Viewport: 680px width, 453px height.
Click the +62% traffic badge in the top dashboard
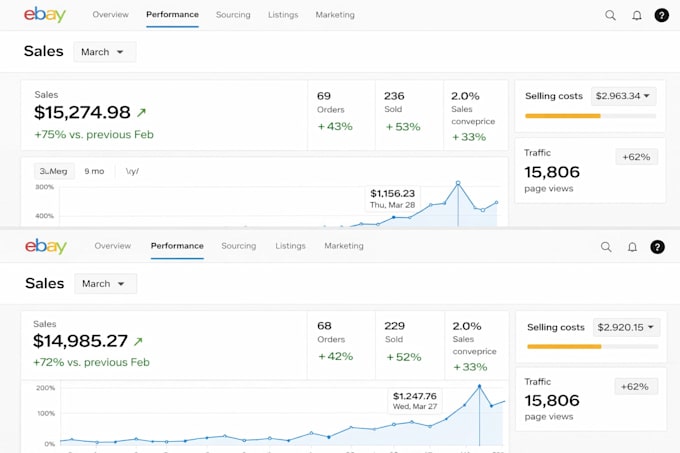636,157
